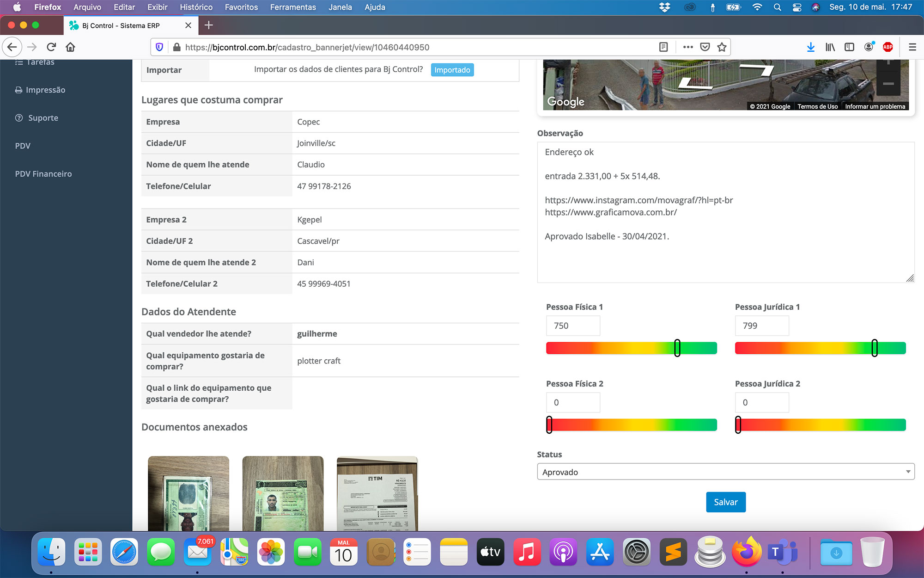Click the Importado button
The width and height of the screenshot is (924, 578).
pyautogui.click(x=452, y=70)
